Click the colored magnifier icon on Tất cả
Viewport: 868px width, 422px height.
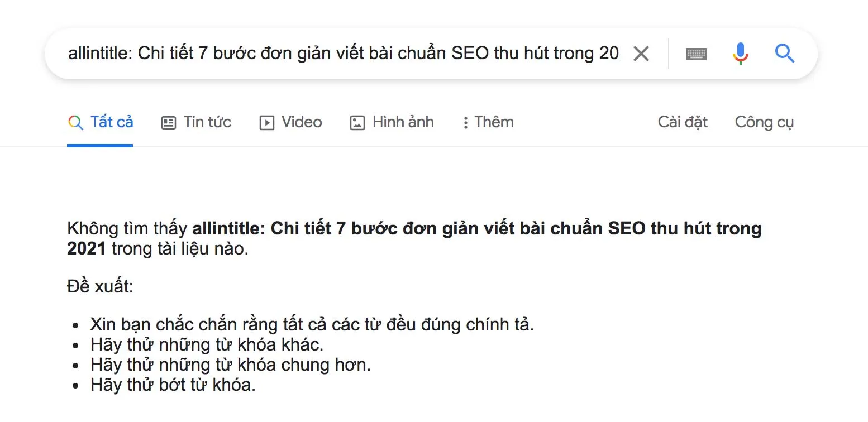click(75, 122)
